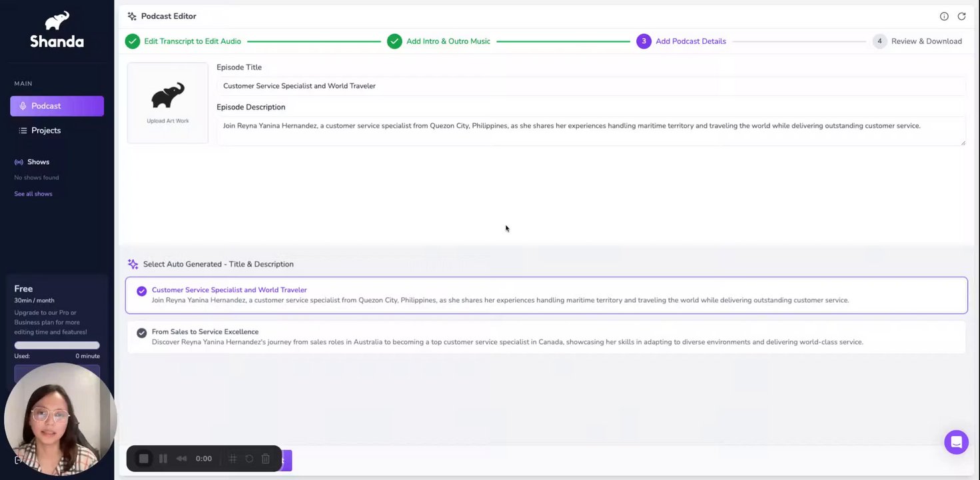Select the Customer Service Specialist and World Traveler option
The image size is (980, 480).
546,295
